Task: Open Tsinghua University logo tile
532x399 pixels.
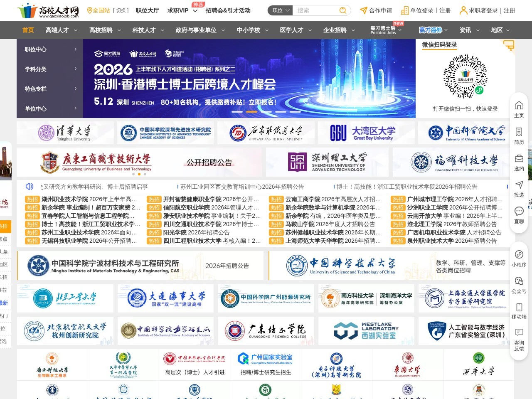Action: [x=65, y=133]
